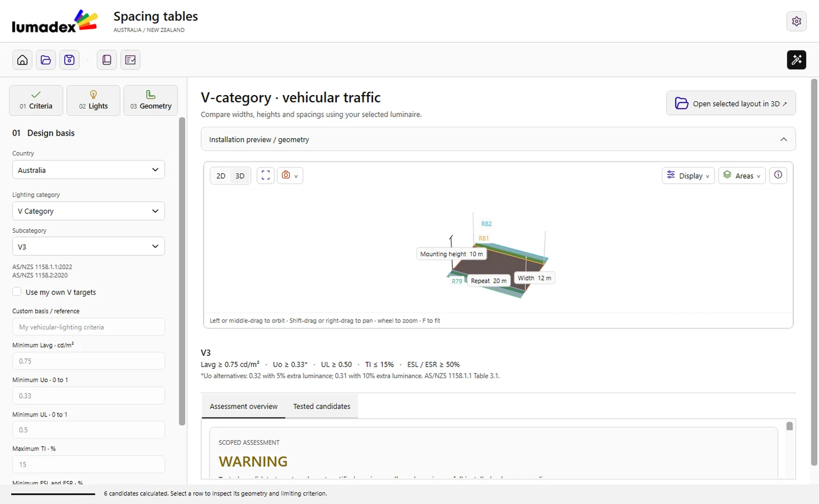Open the Display options dropdown
819x504 pixels.
coord(688,176)
